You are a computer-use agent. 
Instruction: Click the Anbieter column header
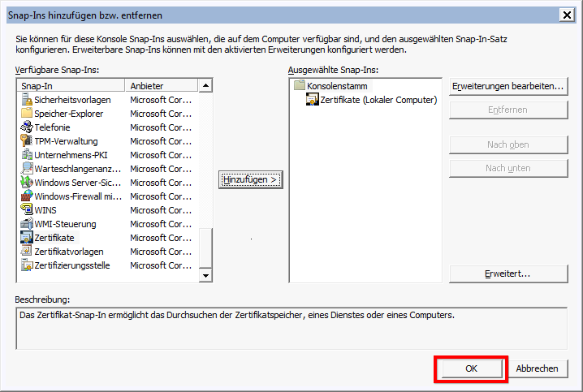162,85
